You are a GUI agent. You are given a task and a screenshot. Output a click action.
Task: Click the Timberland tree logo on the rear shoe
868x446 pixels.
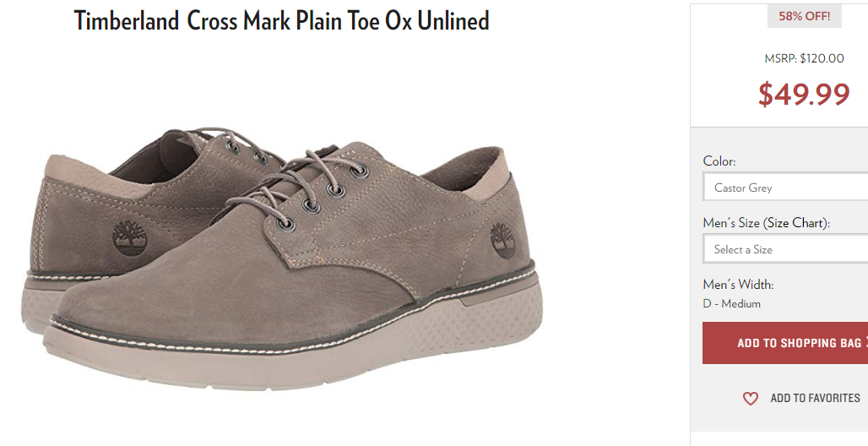coord(129,239)
